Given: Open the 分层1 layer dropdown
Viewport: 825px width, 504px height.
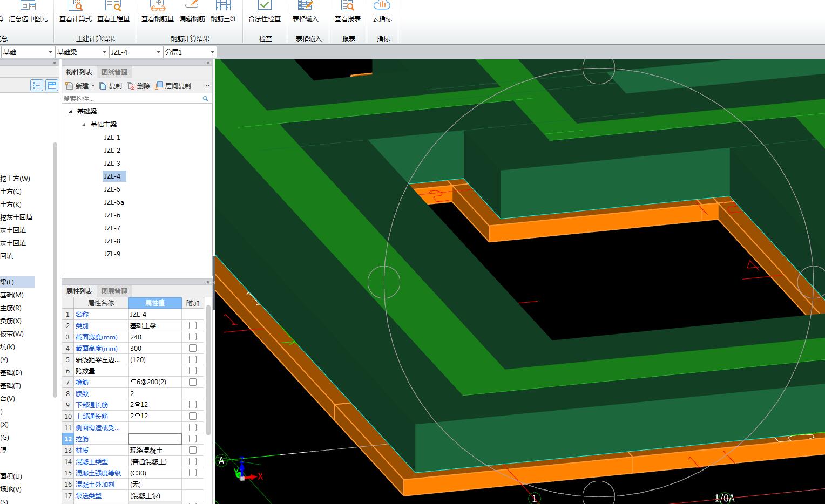Looking at the screenshot, I should tap(213, 52).
